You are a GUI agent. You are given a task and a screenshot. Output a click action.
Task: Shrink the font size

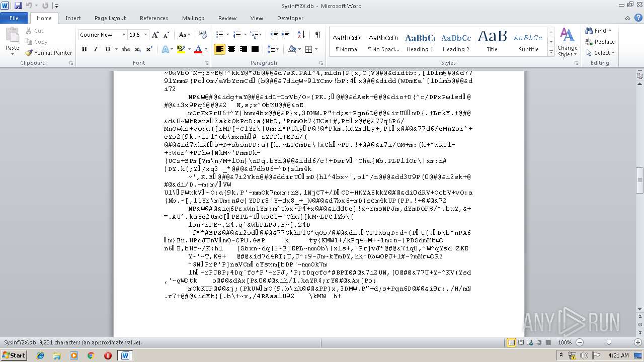(166, 35)
